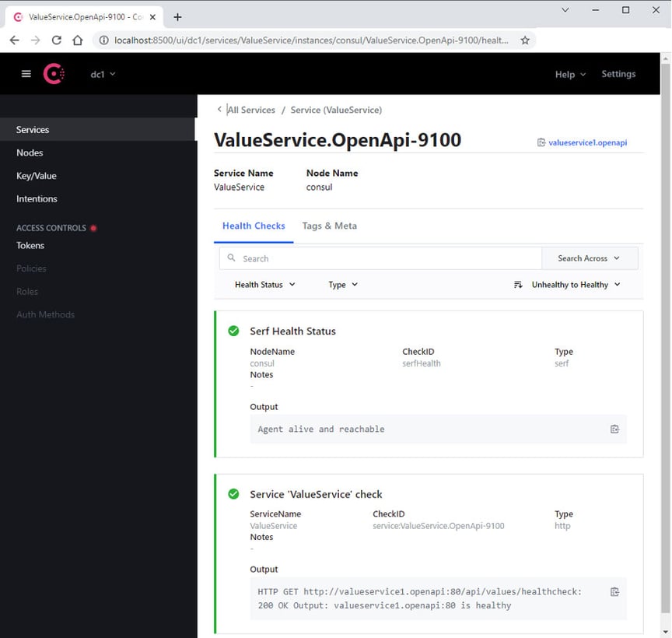Click the Consul logo
Screen dimensions: 672x638
[54, 73]
